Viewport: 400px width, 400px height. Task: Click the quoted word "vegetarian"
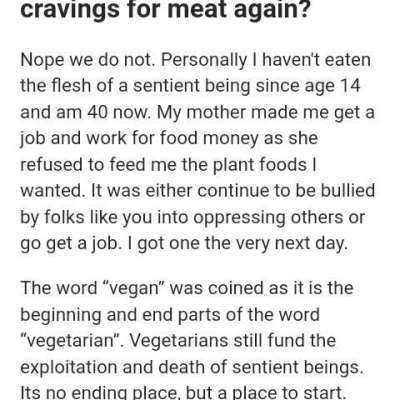[72, 340]
